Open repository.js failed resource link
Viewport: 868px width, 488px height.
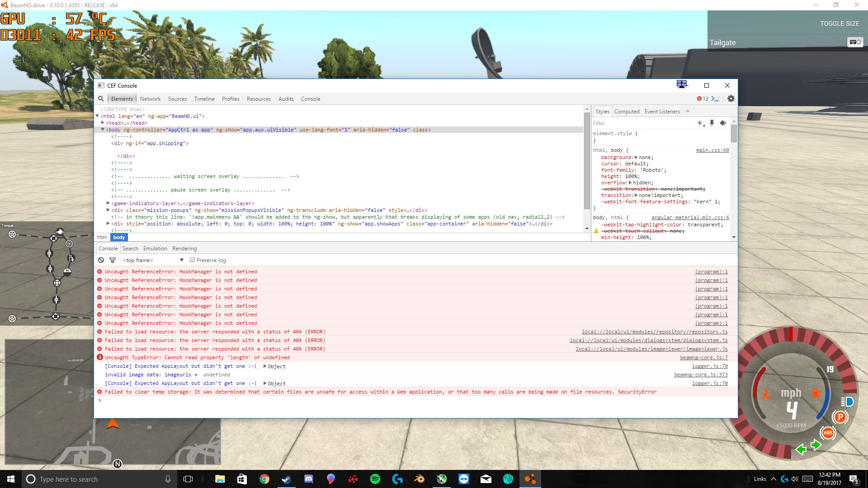(x=655, y=332)
